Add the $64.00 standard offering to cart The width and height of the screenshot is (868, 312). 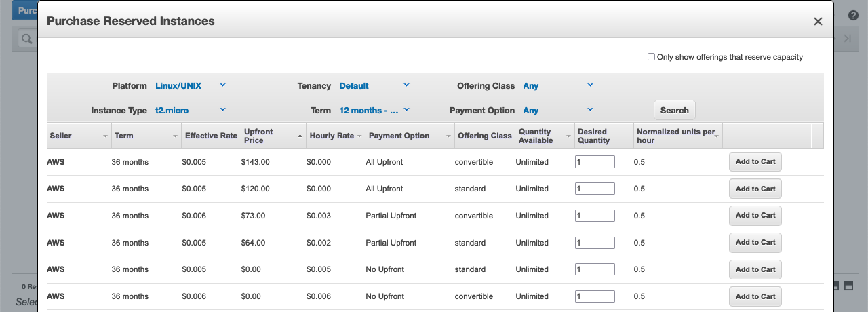point(755,243)
